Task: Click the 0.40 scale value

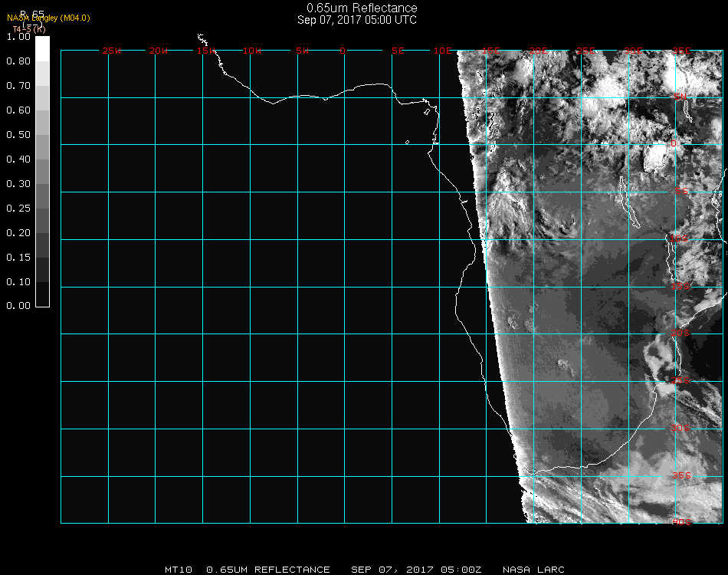Action: [18, 159]
